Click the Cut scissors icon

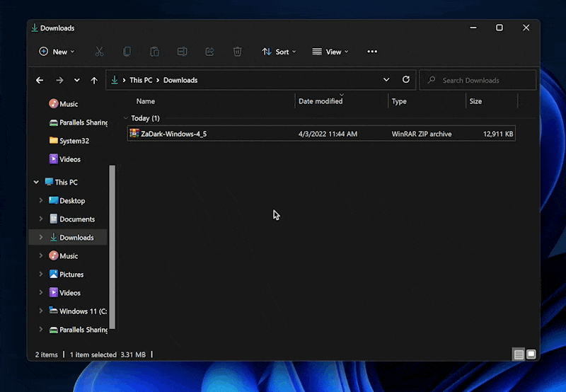point(99,52)
